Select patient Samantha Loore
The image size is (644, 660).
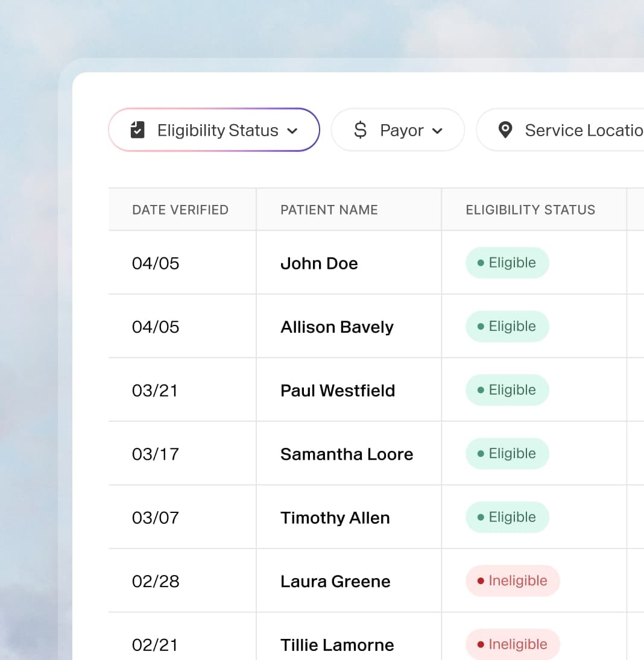[x=347, y=454]
